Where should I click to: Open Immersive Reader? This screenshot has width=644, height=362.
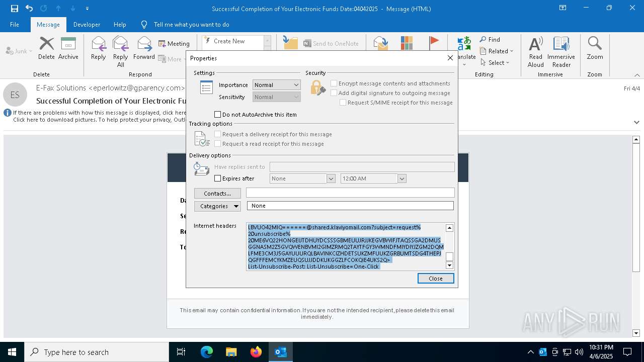(x=561, y=51)
